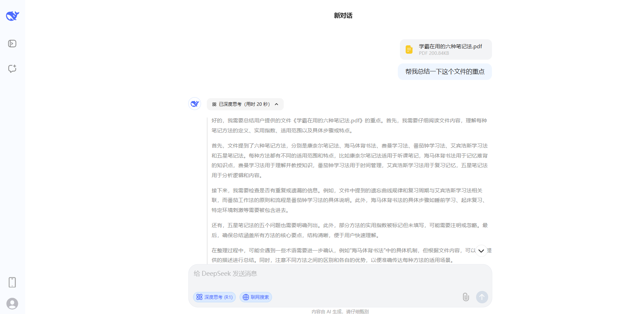This screenshot has height=314, width=644.
Task: Open the mobile app download icon
Action: coord(12,282)
